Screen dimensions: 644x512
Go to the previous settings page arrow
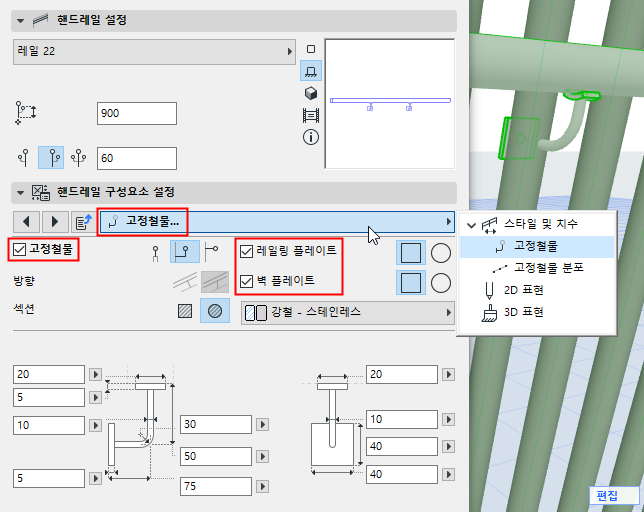26,222
